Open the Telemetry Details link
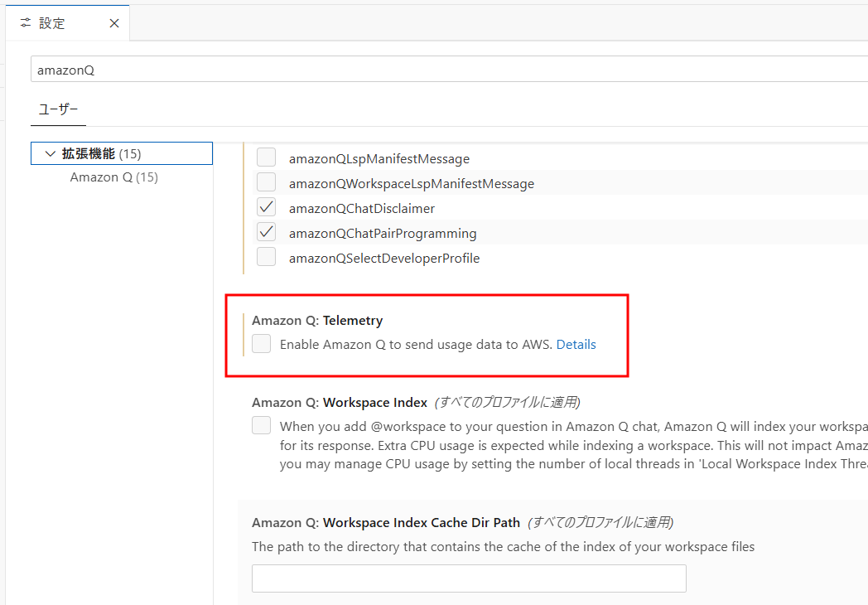Screen dimensions: 868x605 pos(576,345)
